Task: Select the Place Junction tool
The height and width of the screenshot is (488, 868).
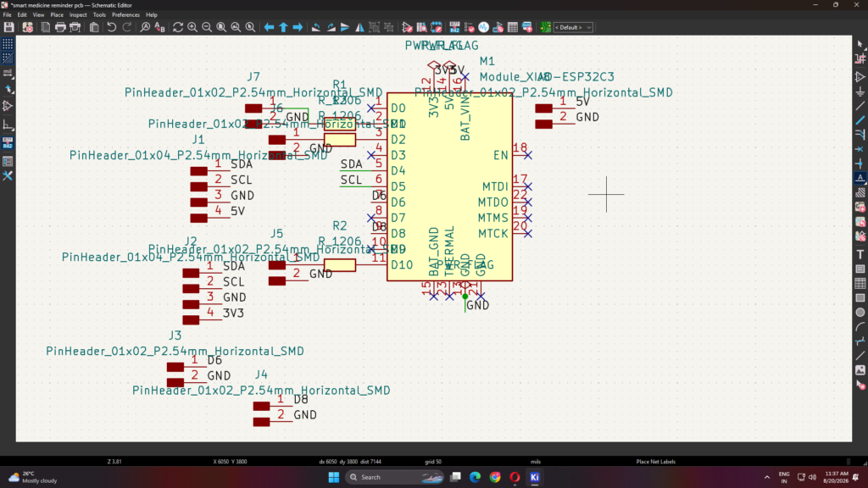Action: 860,164
